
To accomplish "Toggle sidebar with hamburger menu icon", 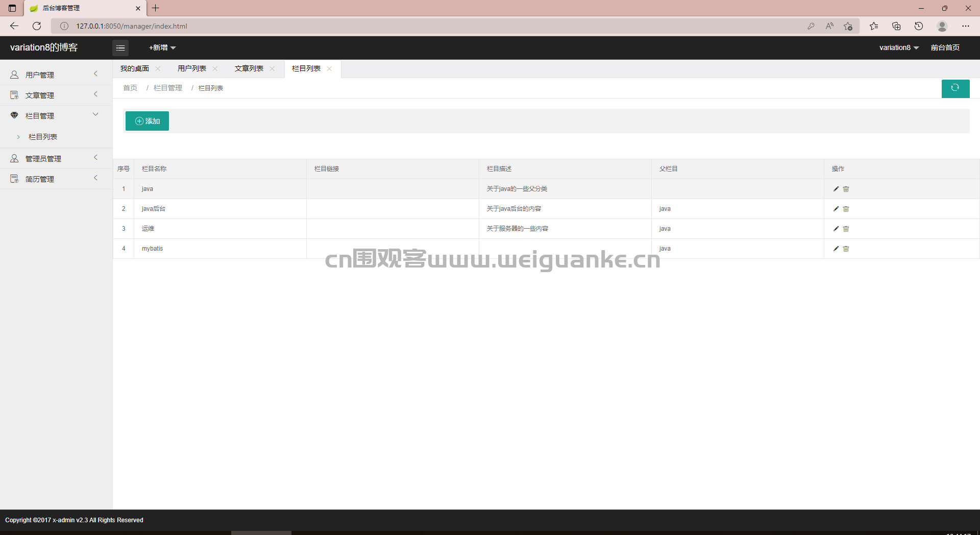I will 120,48.
